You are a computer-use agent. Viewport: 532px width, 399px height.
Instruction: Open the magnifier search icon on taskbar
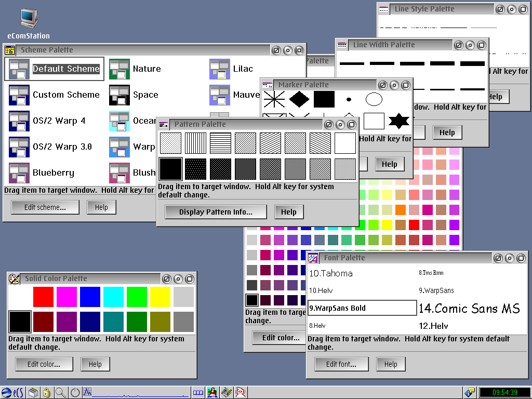coord(61,393)
